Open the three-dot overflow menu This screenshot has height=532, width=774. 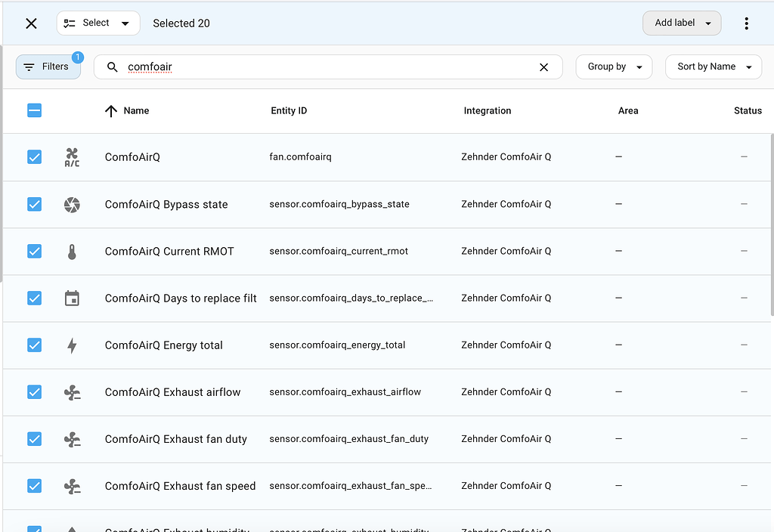point(746,23)
